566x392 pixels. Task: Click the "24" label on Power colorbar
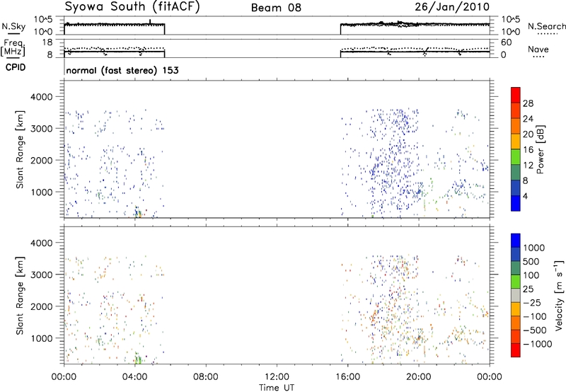click(x=528, y=119)
